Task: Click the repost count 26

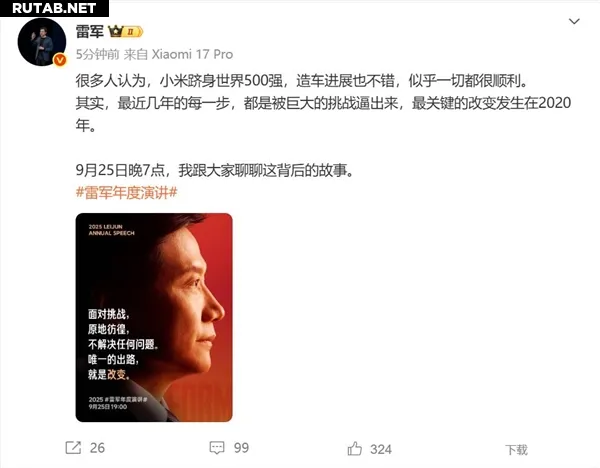Action: point(97,448)
